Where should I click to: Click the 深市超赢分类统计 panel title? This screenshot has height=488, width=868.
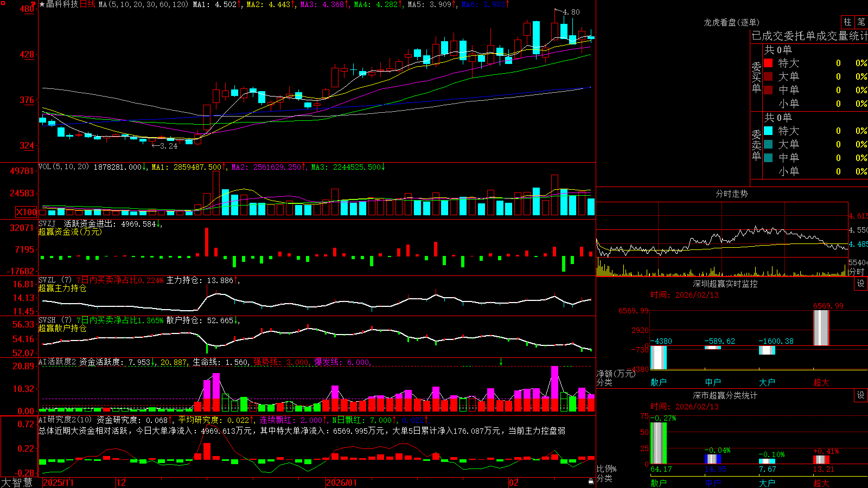point(725,395)
